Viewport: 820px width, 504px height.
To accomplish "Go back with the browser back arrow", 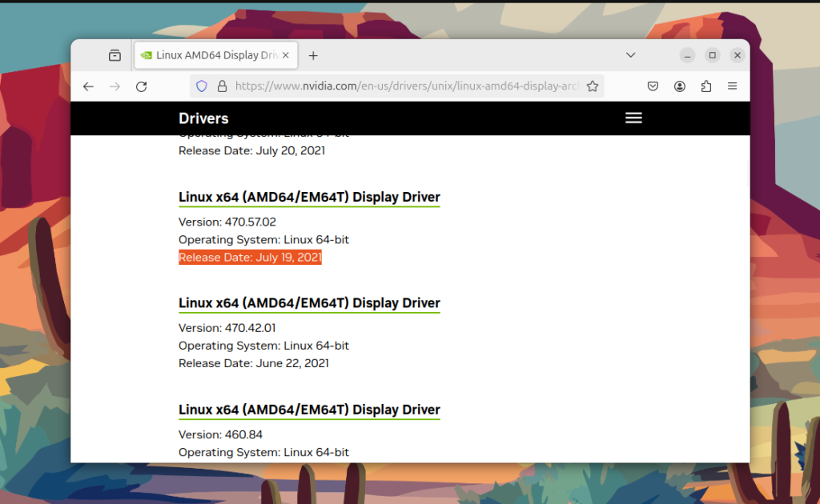I will (88, 86).
